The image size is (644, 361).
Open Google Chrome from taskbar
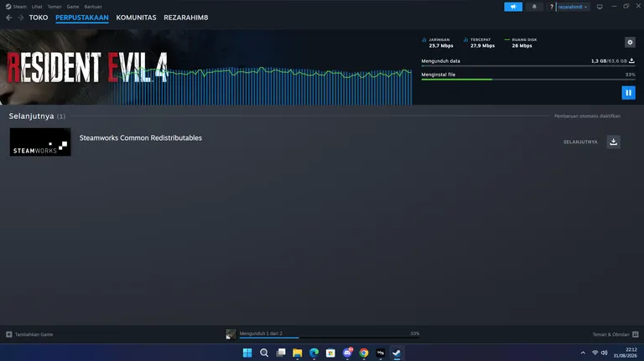(364, 353)
